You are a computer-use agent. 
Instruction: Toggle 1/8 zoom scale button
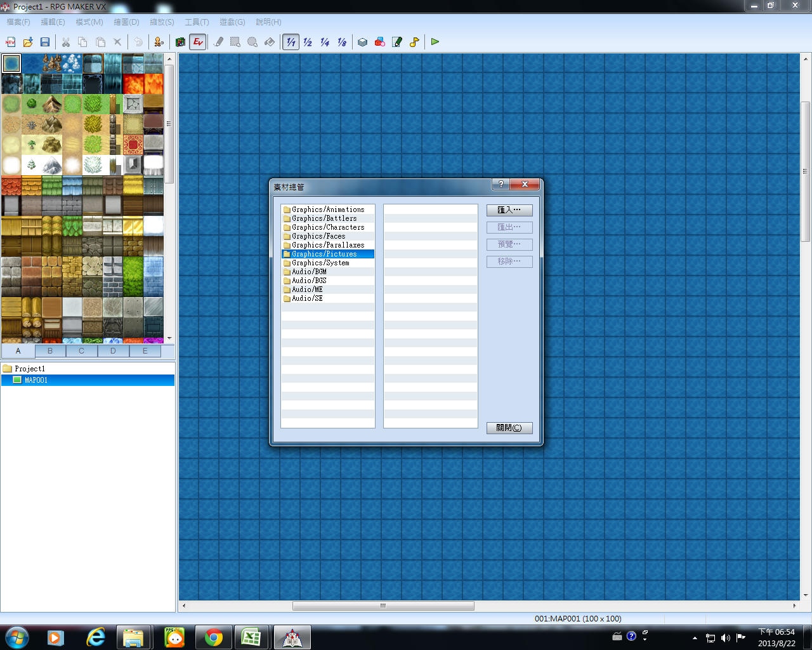pyautogui.click(x=342, y=42)
